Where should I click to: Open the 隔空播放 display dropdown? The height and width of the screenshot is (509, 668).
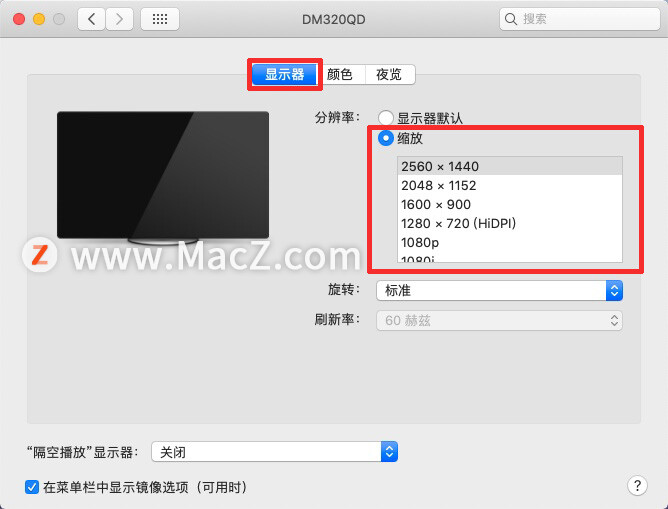click(274, 452)
